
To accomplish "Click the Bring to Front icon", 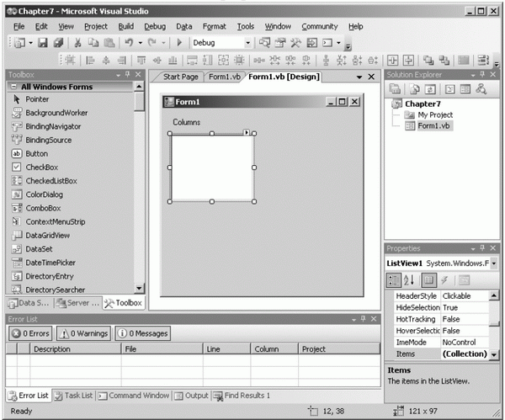I will [428, 61].
